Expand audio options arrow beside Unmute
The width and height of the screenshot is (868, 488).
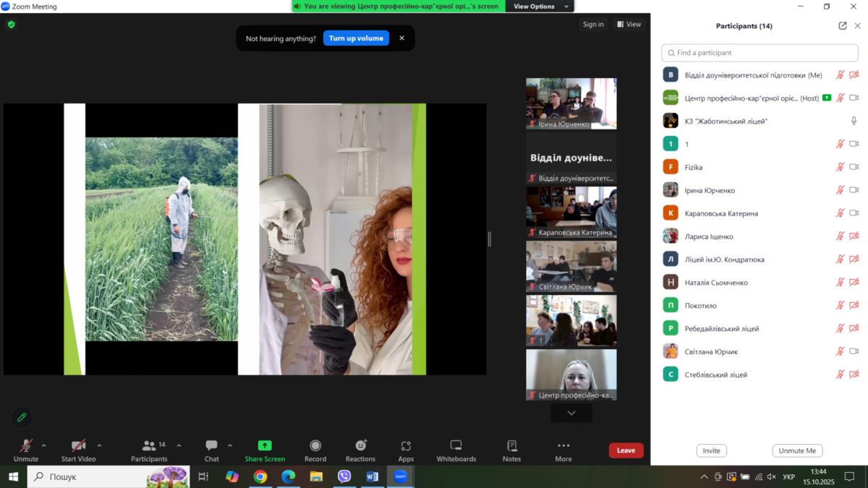click(x=44, y=445)
